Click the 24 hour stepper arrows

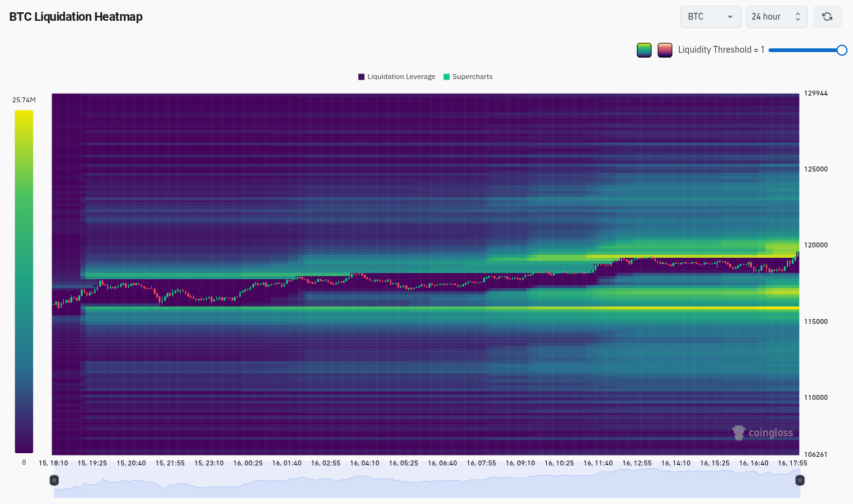(x=798, y=17)
